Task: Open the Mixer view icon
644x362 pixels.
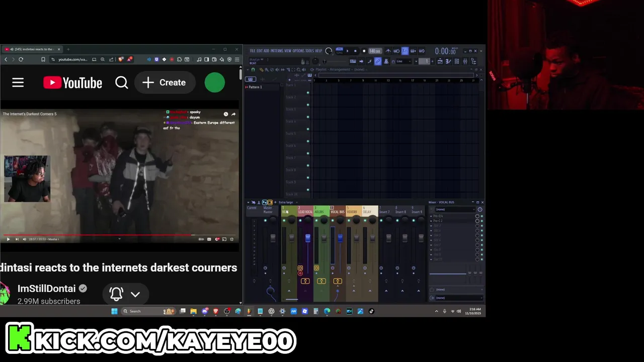Action: (x=465, y=61)
